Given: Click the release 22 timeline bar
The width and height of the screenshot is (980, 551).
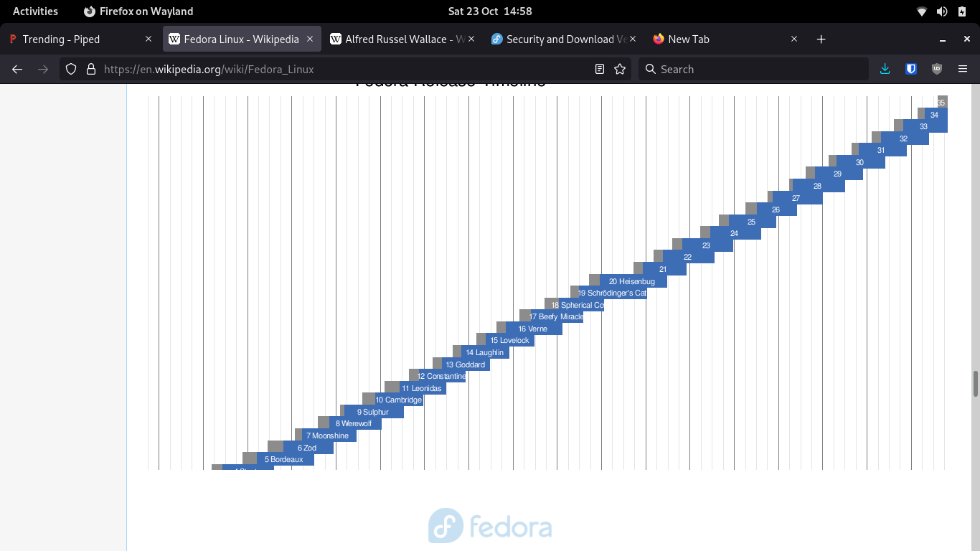Looking at the screenshot, I should pyautogui.click(x=689, y=257).
